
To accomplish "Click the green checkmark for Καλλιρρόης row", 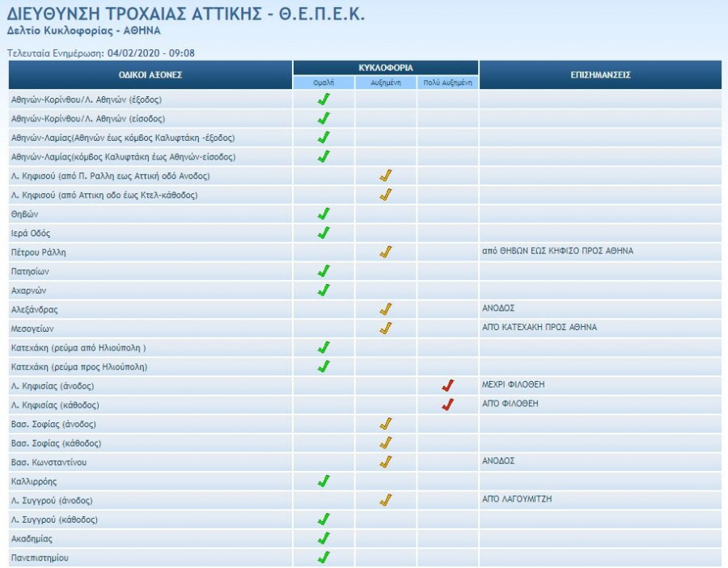I will pyautogui.click(x=324, y=481).
